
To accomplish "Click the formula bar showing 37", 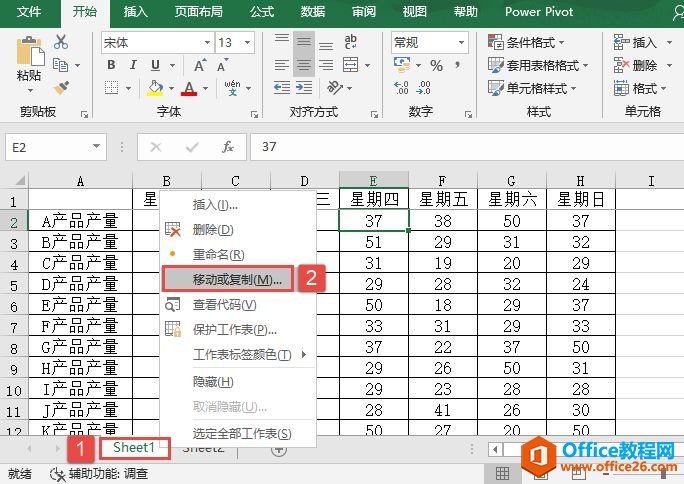I will [467, 147].
